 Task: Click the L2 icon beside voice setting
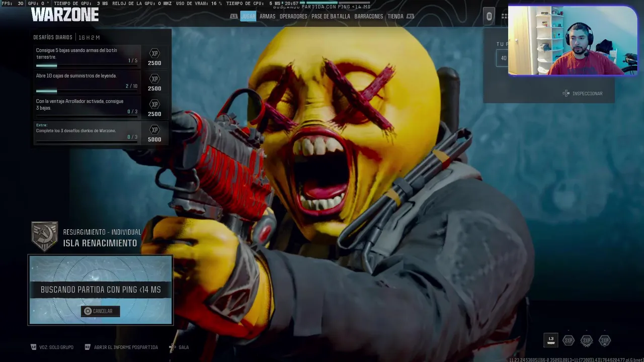coord(34,347)
